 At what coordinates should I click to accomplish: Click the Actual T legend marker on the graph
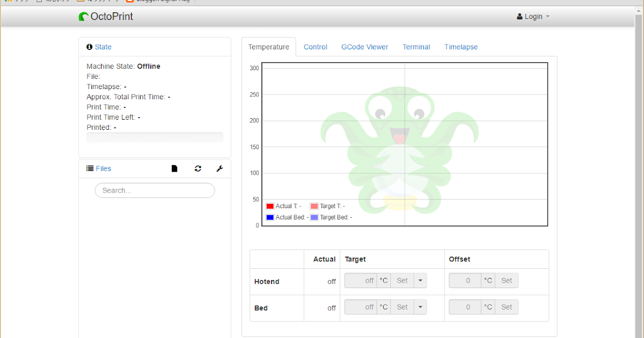click(x=270, y=206)
